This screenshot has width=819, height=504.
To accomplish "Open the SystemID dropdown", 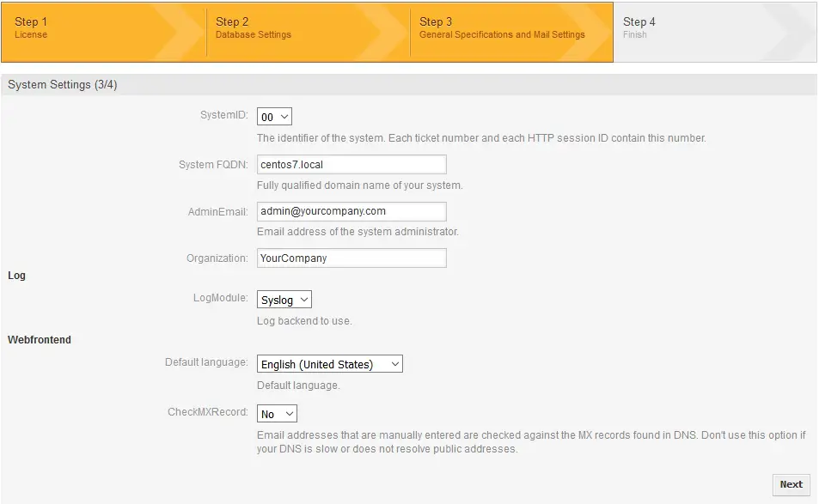I will point(274,116).
